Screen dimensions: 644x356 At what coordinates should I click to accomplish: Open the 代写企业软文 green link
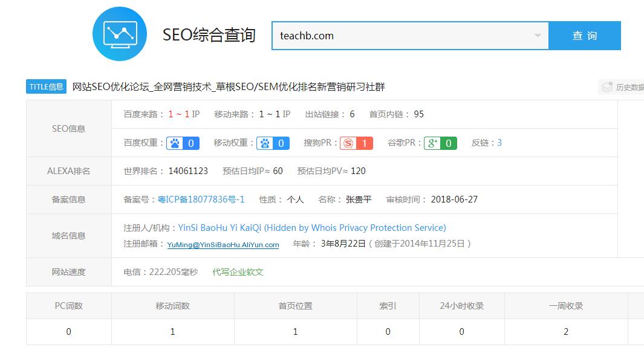pos(239,272)
